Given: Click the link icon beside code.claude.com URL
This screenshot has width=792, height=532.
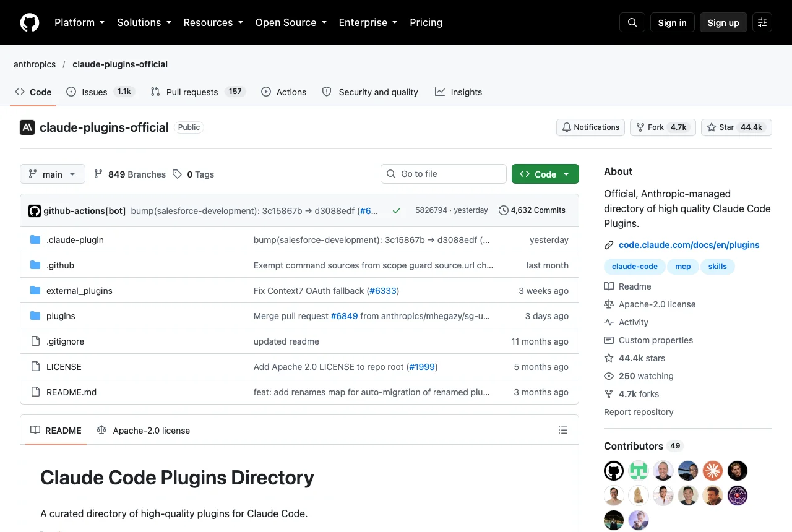Looking at the screenshot, I should (609, 245).
